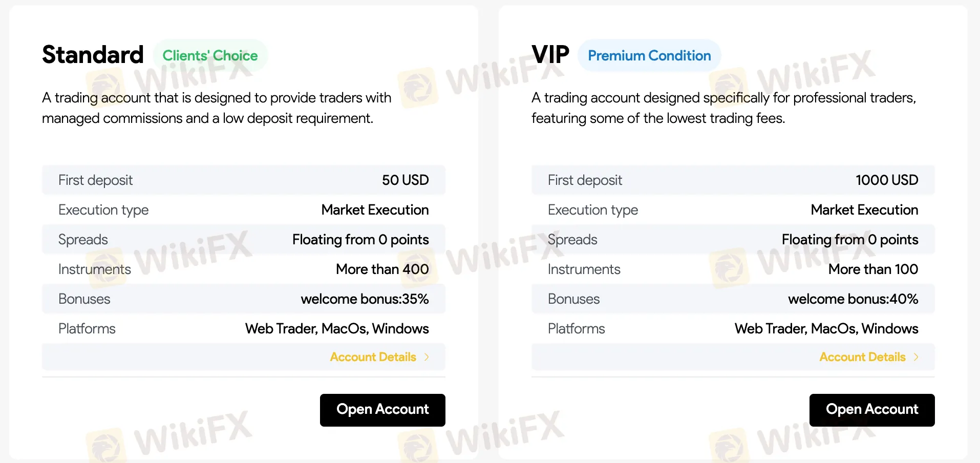
Task: Click the Clients' Choice badge
Action: coord(210,55)
